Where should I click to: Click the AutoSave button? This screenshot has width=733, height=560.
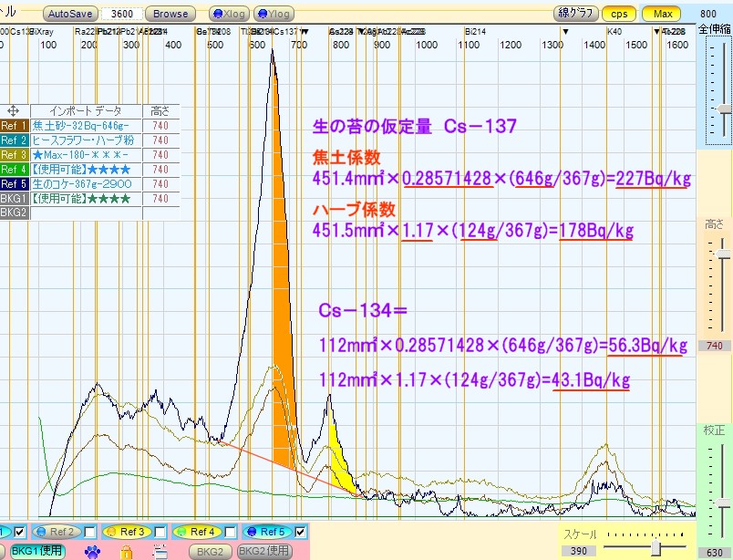pos(70,14)
